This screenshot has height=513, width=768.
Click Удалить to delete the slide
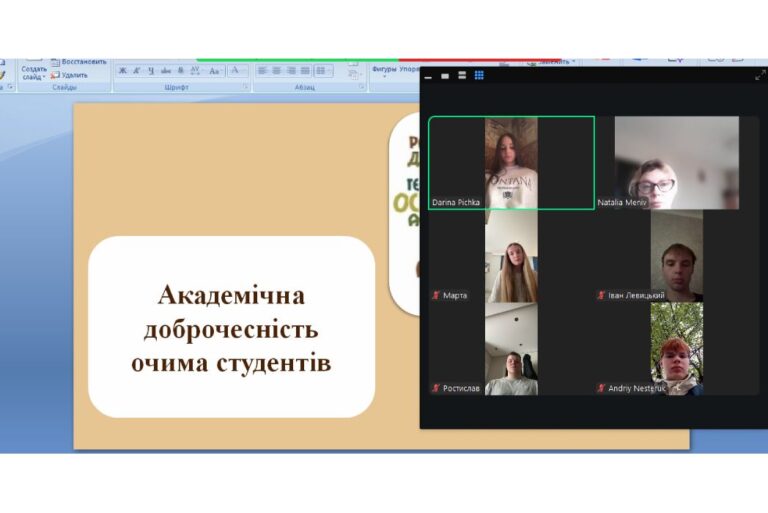click(x=70, y=75)
